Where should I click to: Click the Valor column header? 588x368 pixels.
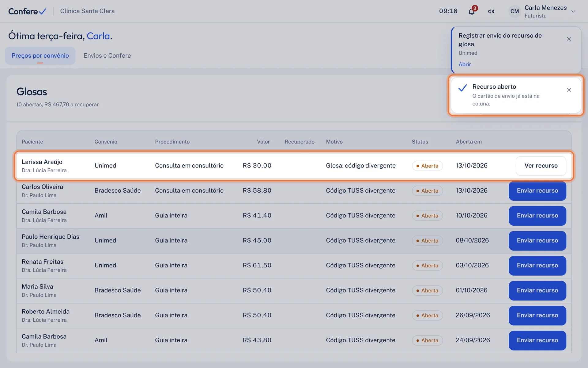(x=263, y=142)
